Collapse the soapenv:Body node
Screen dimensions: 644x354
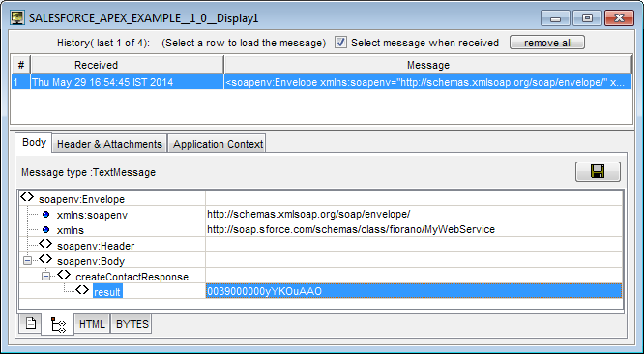27,261
